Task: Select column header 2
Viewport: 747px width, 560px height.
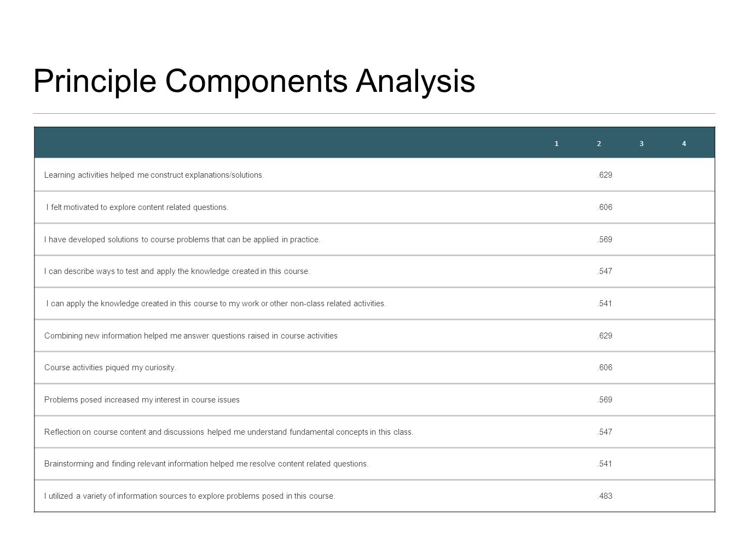Action: (599, 144)
